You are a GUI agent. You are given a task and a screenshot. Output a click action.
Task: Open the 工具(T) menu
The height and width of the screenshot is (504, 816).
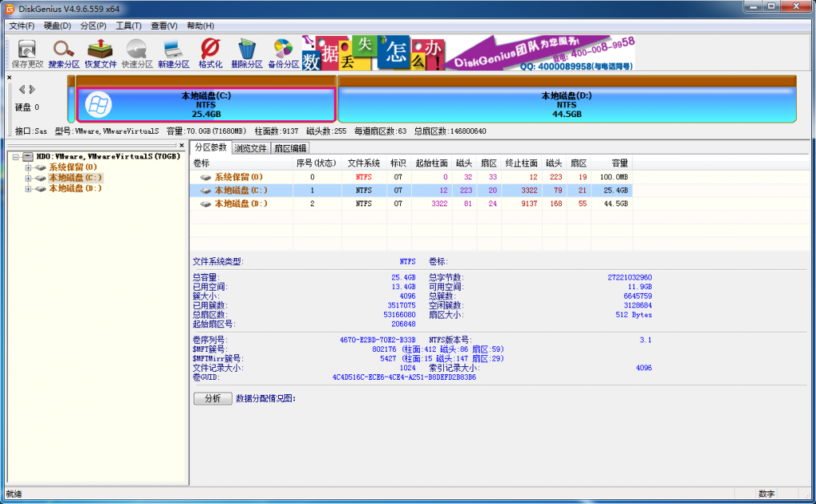(x=128, y=26)
